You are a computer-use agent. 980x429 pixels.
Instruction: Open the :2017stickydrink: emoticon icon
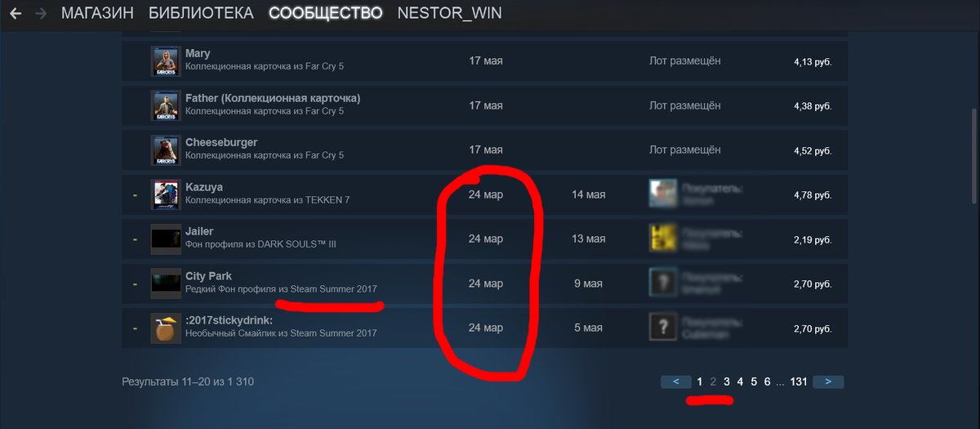coord(165,328)
